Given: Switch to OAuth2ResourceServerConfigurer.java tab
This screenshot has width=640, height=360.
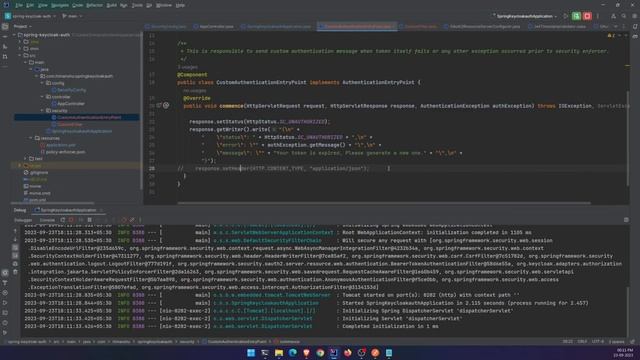Looking at the screenshot, I should (482, 27).
